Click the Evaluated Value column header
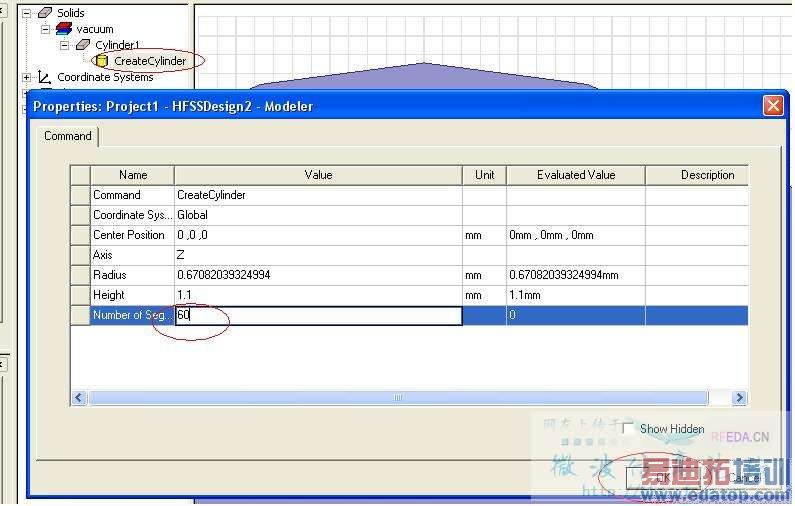The image size is (795, 506). click(576, 175)
